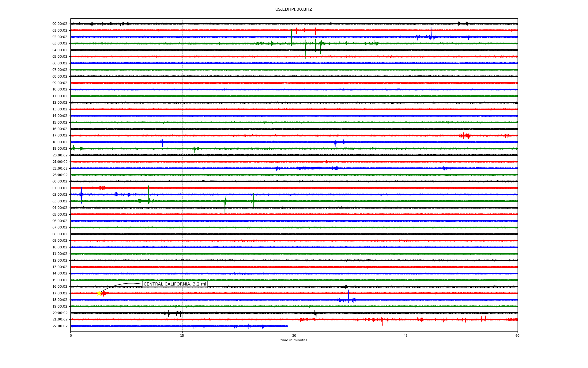The width and height of the screenshot is (588, 368).
Task: Click the 20:00:02 label near the plot bottom
Action: [60, 313]
